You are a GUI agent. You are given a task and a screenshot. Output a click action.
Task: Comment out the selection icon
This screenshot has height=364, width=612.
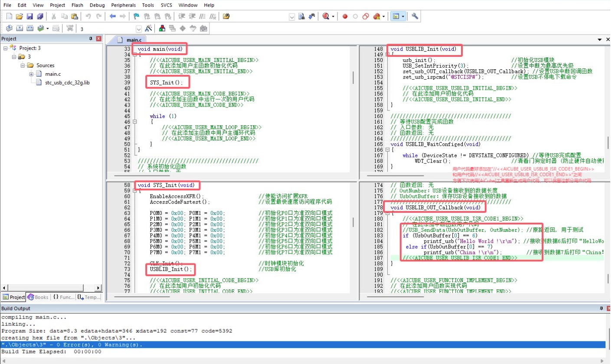coord(202,16)
